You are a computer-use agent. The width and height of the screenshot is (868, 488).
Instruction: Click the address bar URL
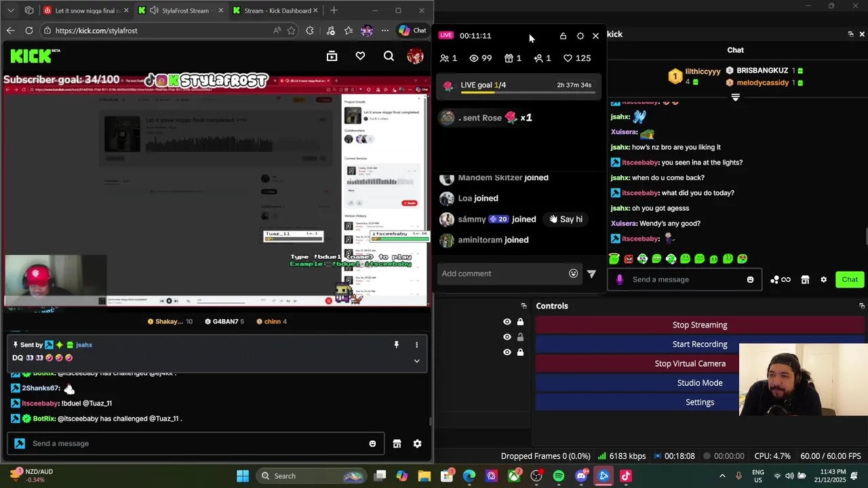pos(96,30)
